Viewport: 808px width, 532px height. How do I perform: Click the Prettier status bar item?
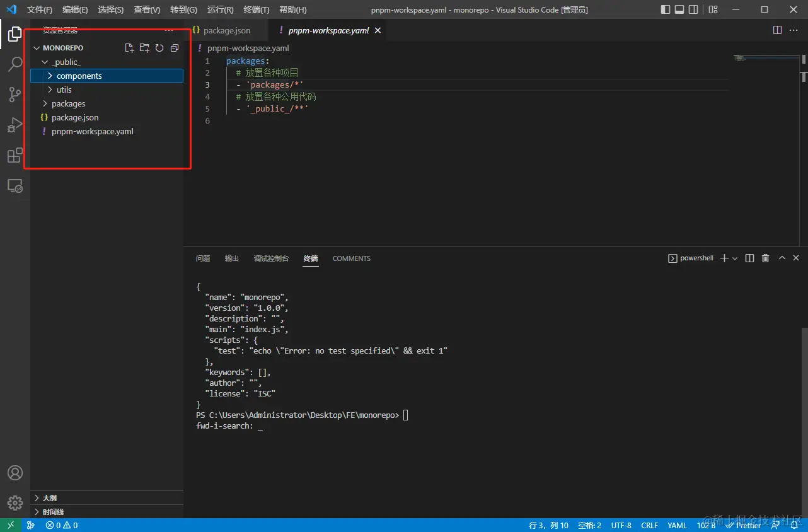tap(744, 525)
